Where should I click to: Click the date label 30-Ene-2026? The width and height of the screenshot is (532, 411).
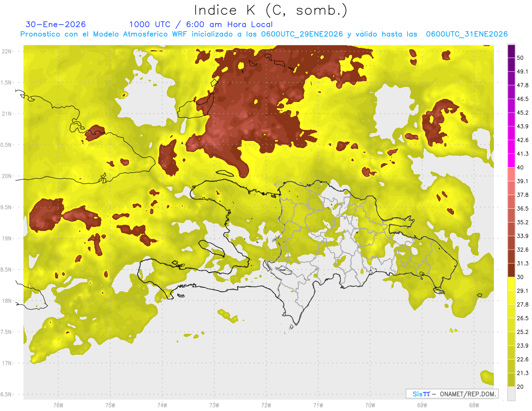[x=55, y=24]
